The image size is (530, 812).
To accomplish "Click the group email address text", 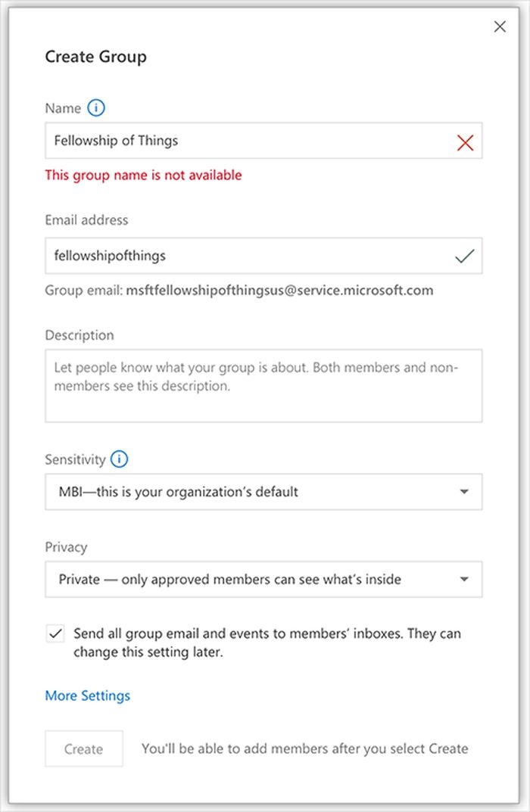I will click(279, 291).
